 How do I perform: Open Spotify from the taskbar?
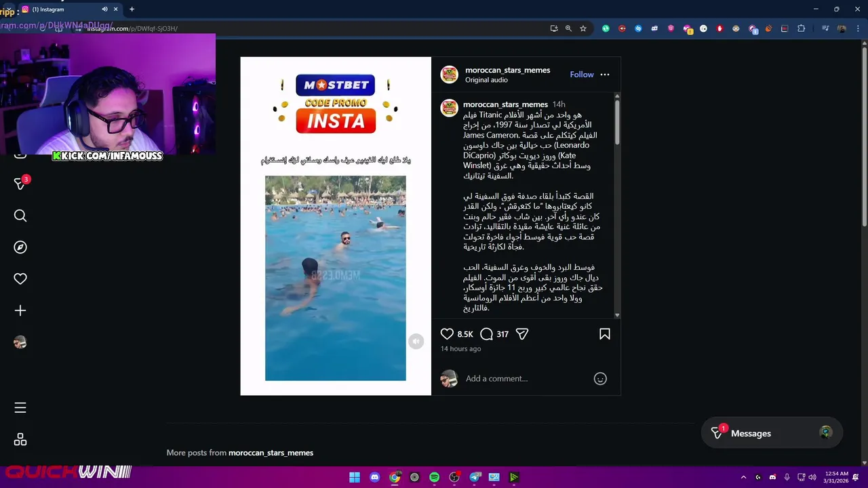(x=434, y=477)
